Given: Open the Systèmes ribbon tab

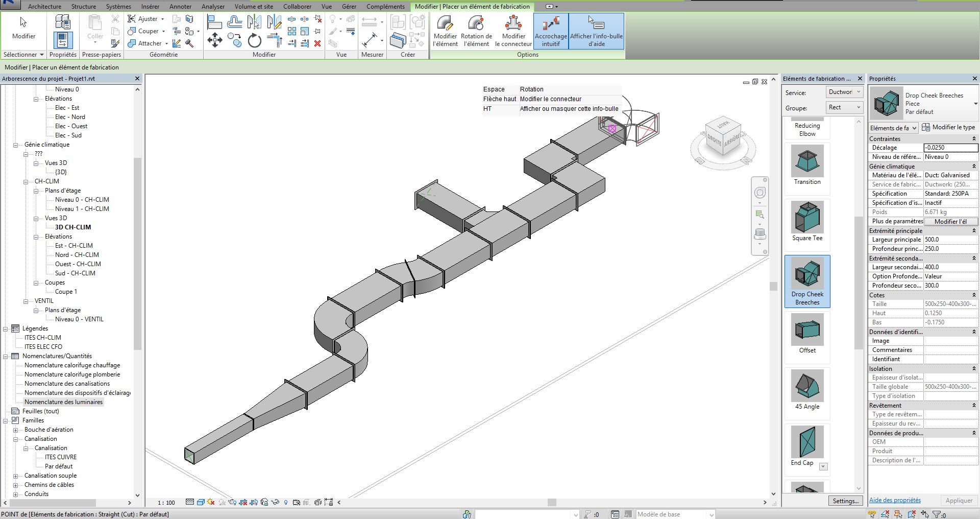Looking at the screenshot, I should 118,7.
